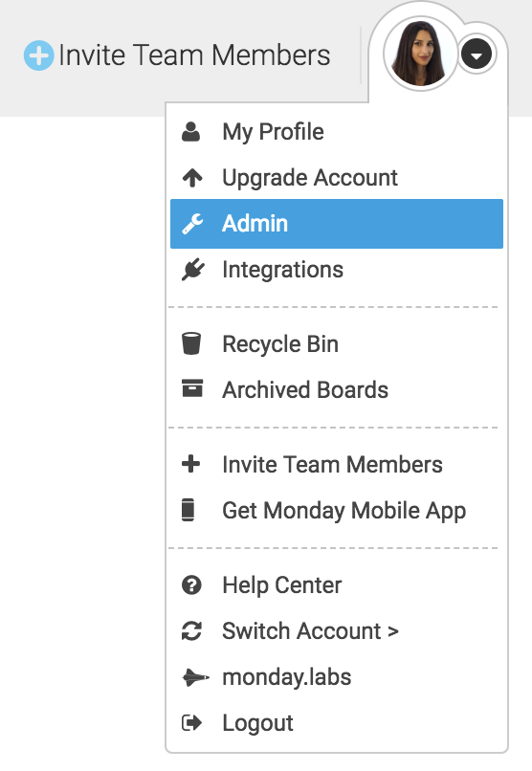Click the Logout exit-arrow icon
This screenshot has height=771, width=532.
tap(191, 723)
